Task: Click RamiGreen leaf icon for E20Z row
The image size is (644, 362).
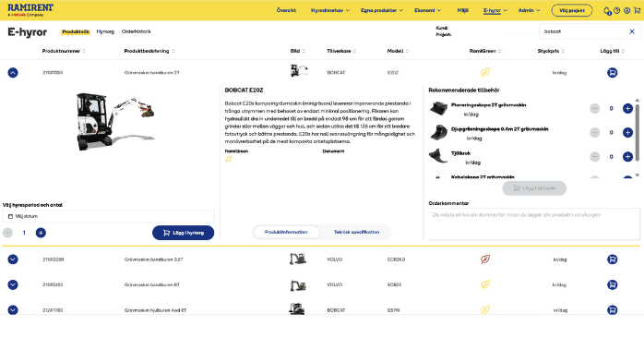Action: point(485,73)
